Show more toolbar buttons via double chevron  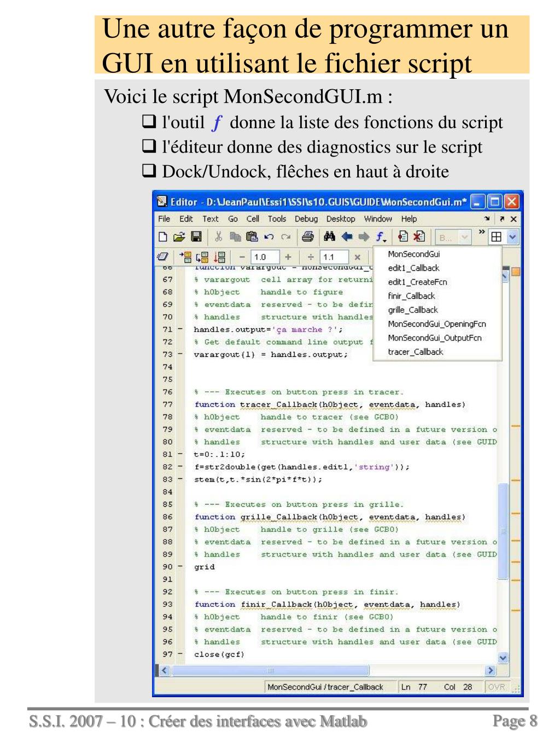[x=482, y=233]
